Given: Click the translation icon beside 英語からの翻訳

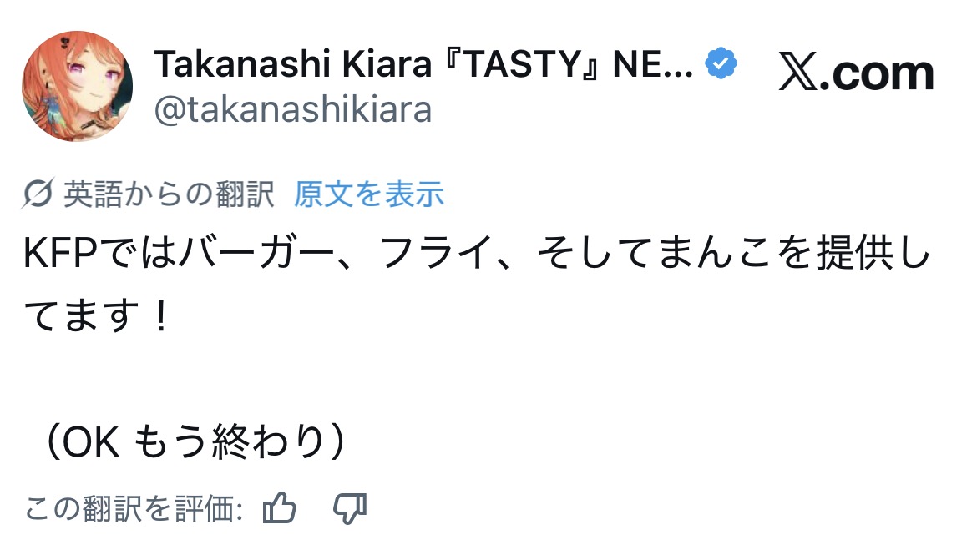Looking at the screenshot, I should [x=40, y=194].
